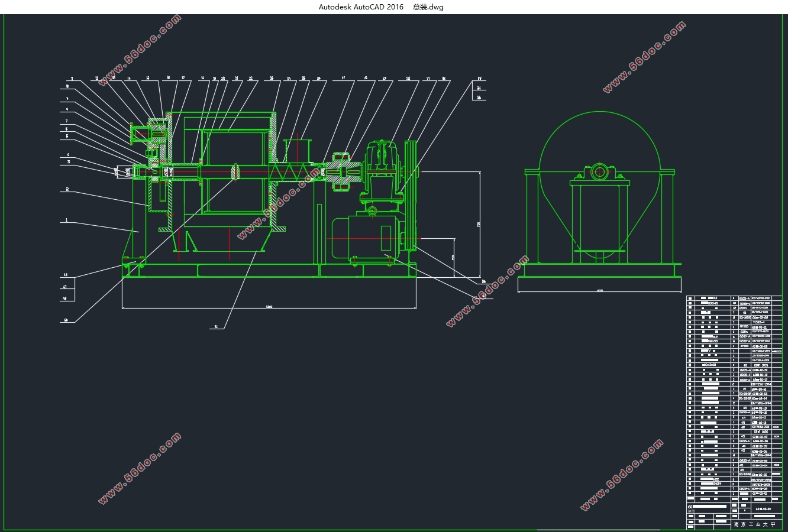Click part balloon number 1 label
Image resolution: width=788 pixels, height=532 pixels.
click(67, 220)
